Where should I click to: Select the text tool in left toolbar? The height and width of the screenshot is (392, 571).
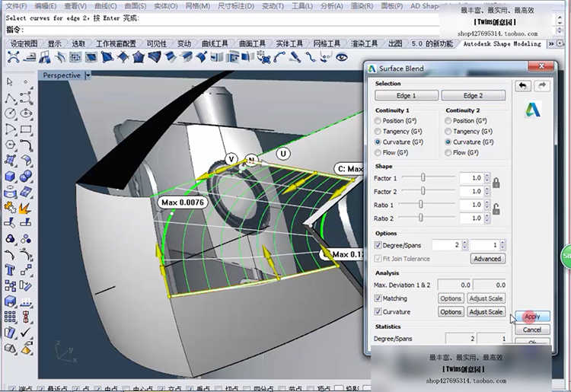[11, 269]
